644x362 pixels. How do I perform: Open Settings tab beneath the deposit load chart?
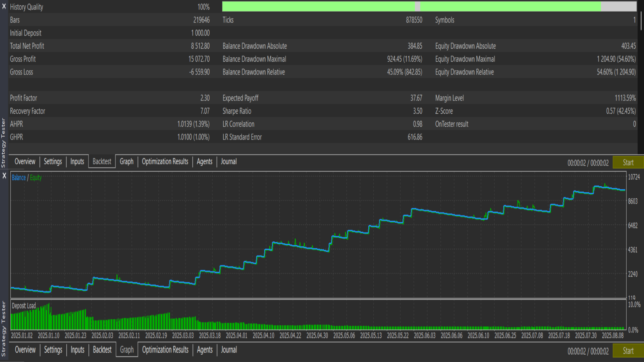coord(53,350)
